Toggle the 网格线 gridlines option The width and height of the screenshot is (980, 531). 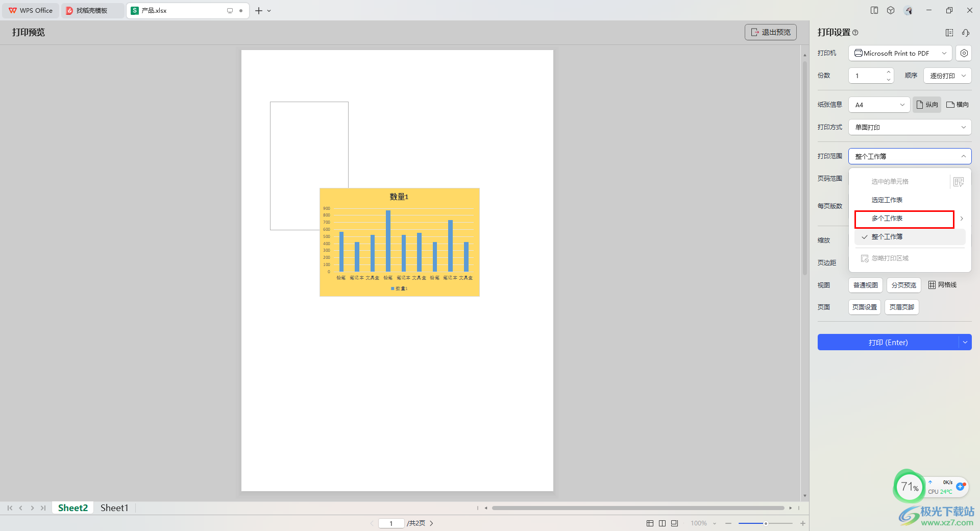tap(943, 285)
